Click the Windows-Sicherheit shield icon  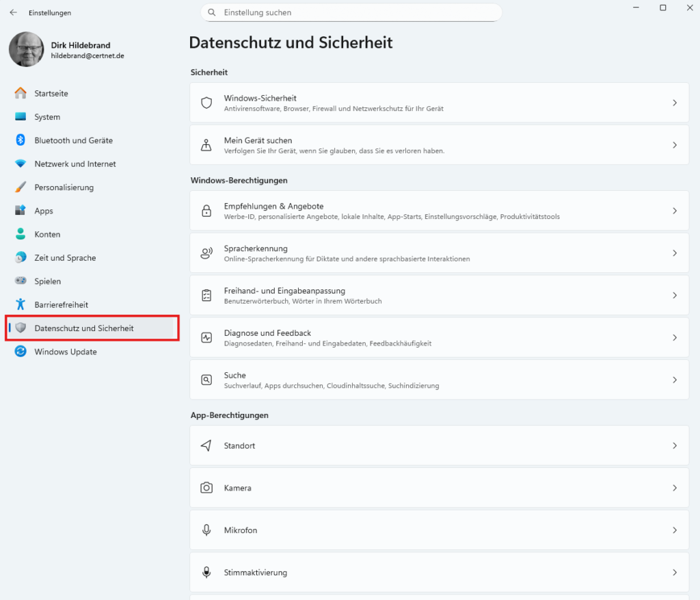click(206, 103)
